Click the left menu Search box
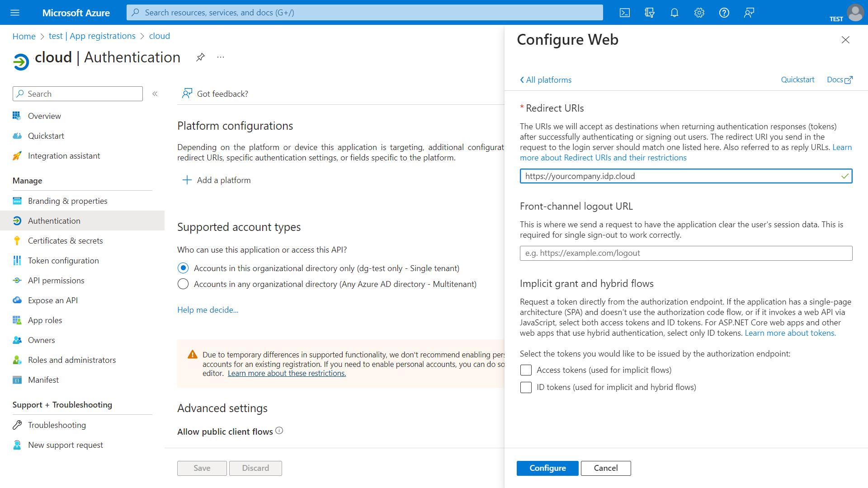The width and height of the screenshot is (868, 488). point(78,94)
